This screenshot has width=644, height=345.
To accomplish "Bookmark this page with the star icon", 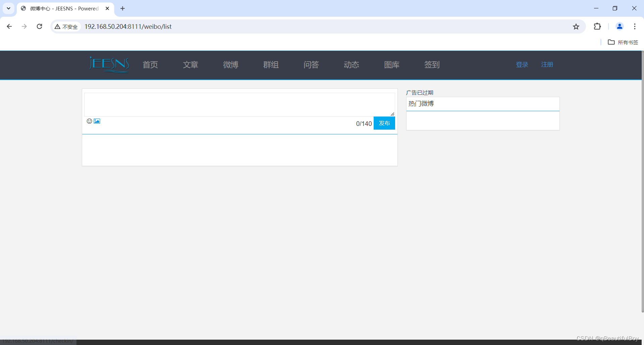I will (x=576, y=26).
